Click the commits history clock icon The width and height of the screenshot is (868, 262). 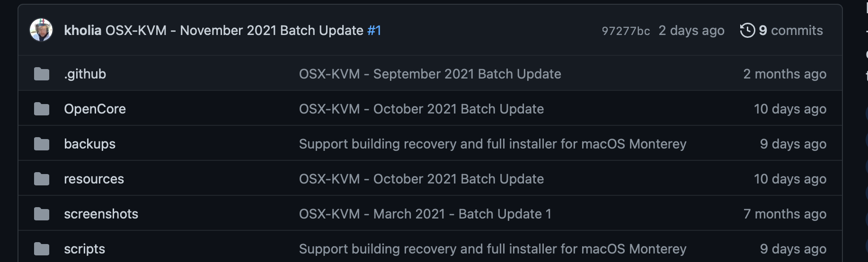point(747,30)
